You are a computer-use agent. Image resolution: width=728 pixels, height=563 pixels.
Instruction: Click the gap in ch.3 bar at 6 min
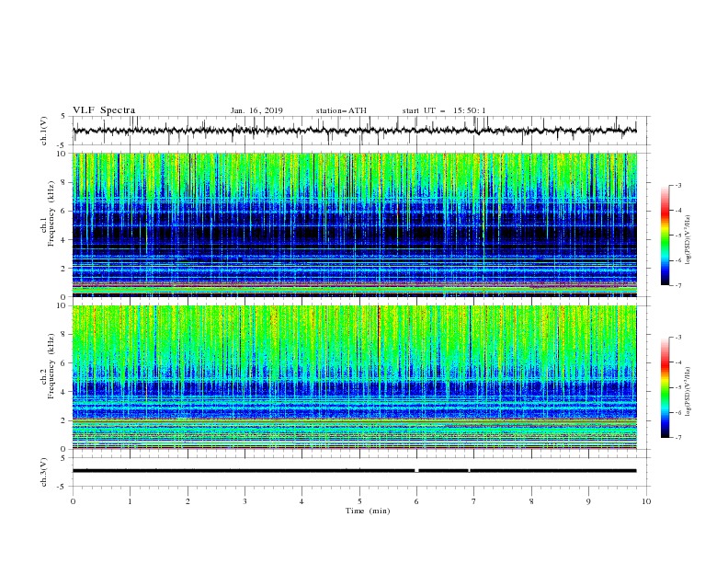[x=416, y=471]
